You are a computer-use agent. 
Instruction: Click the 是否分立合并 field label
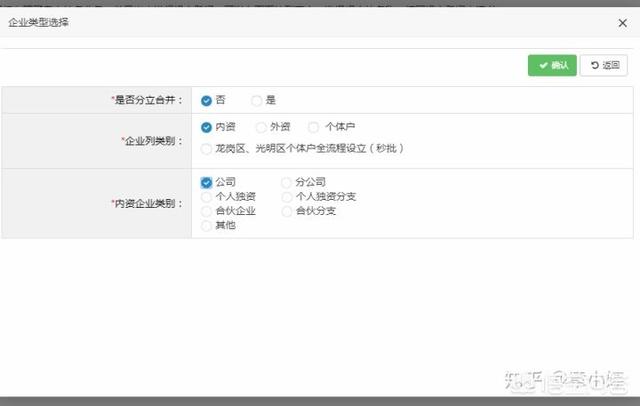[x=147, y=100]
